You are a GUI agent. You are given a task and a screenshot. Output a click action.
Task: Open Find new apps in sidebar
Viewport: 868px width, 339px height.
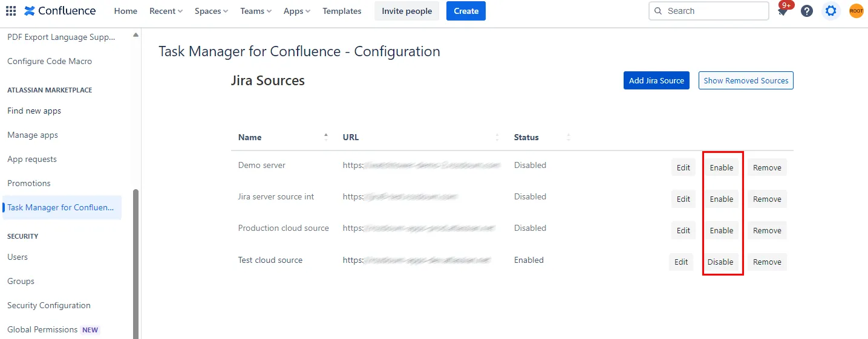pos(34,111)
